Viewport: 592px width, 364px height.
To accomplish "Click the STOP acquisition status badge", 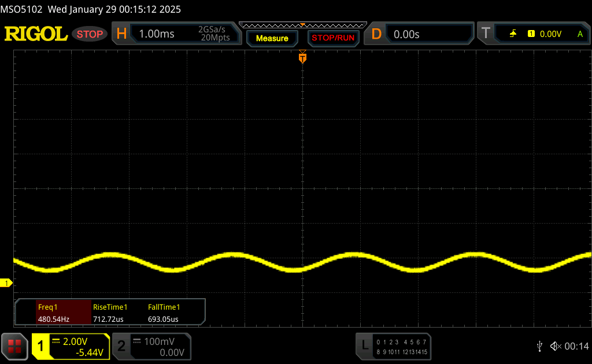I will tap(90, 34).
